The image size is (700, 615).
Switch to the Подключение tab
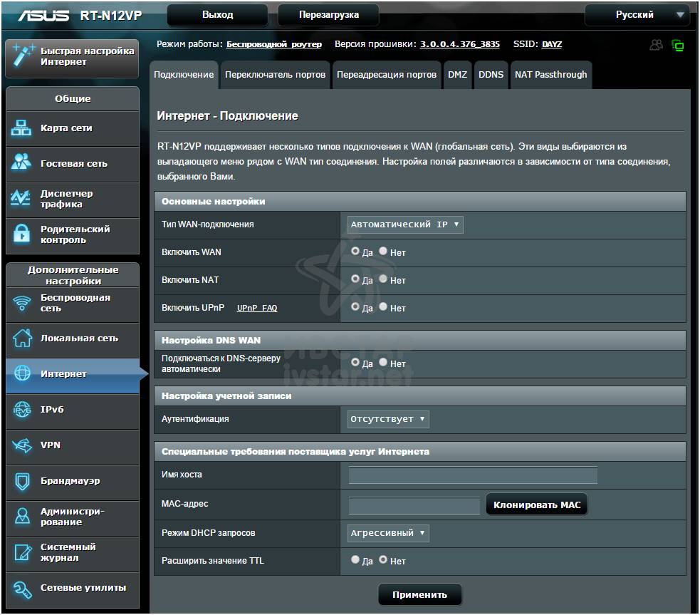184,75
